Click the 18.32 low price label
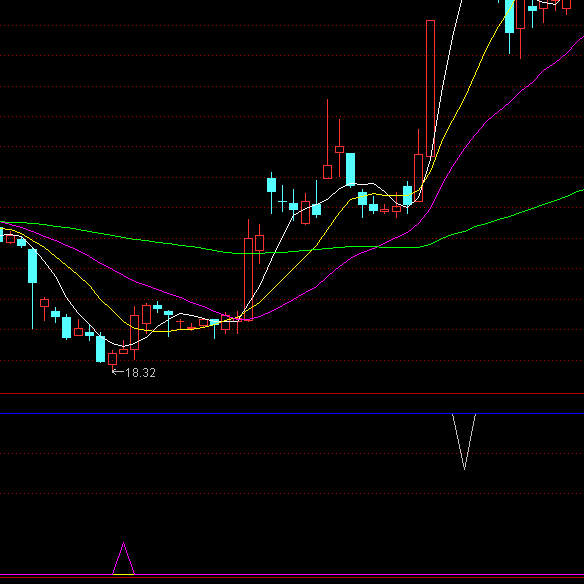584x584 pixels. pos(140,373)
